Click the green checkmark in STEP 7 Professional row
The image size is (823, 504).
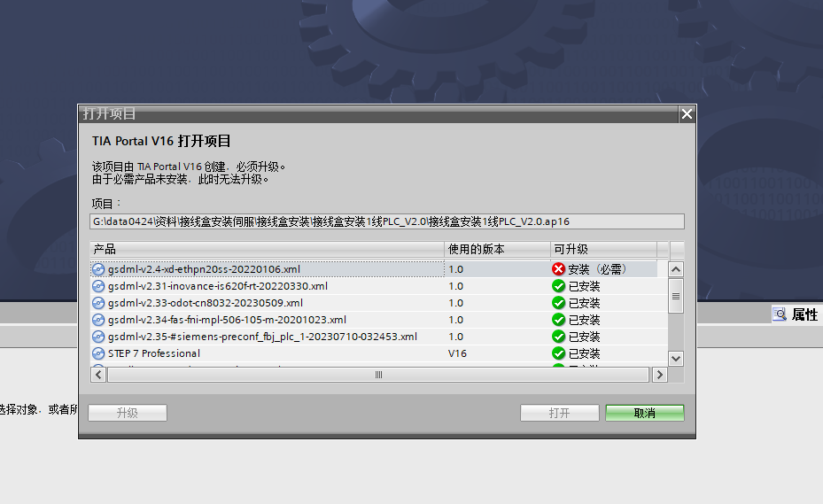pyautogui.click(x=558, y=353)
